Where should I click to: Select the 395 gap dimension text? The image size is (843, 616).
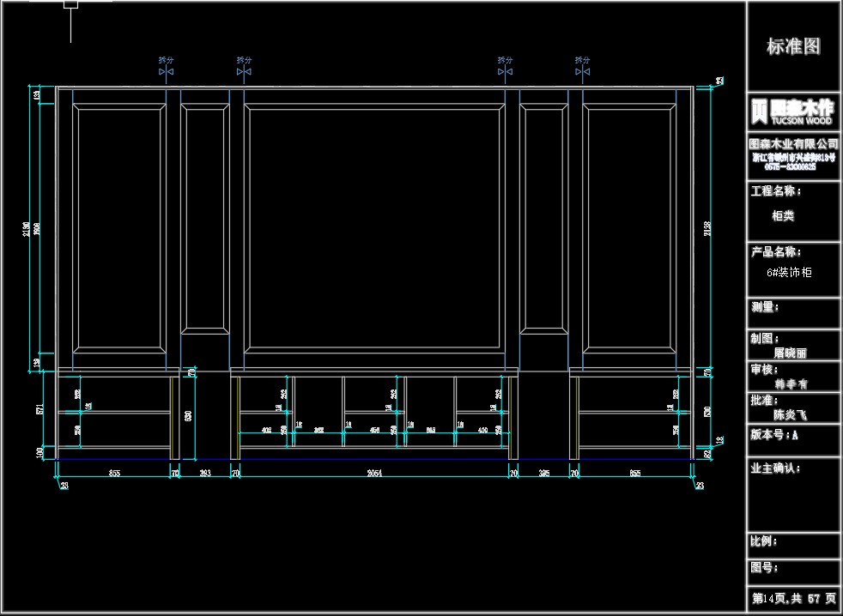[x=543, y=473]
